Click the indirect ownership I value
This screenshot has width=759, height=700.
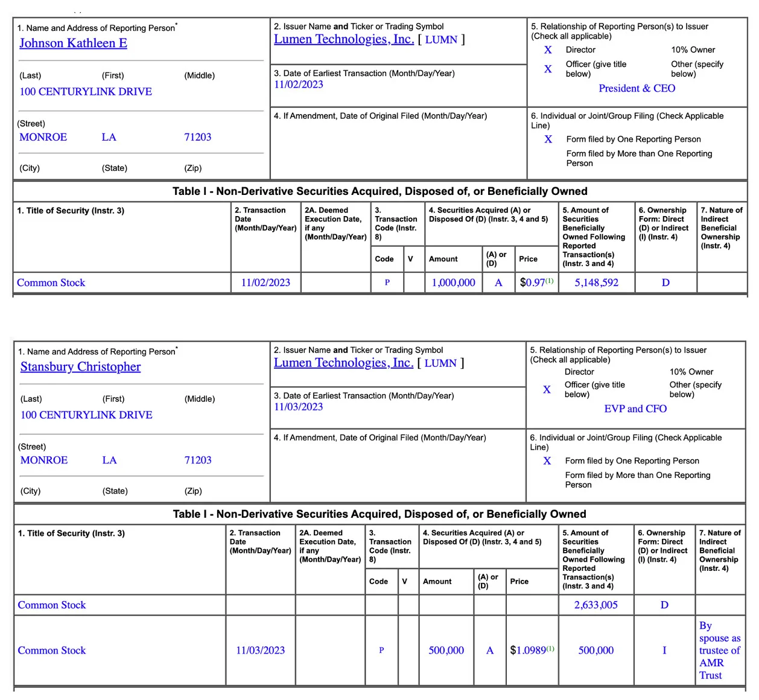click(664, 651)
